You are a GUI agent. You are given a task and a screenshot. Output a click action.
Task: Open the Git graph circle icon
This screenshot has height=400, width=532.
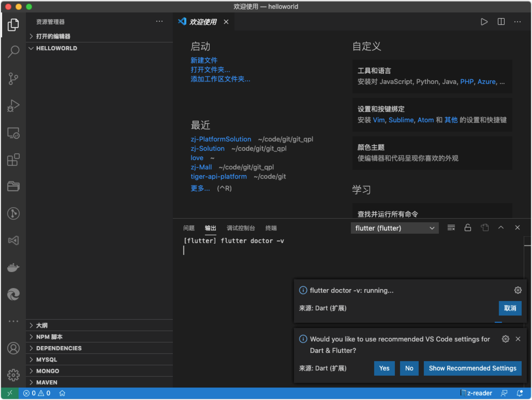click(x=13, y=213)
